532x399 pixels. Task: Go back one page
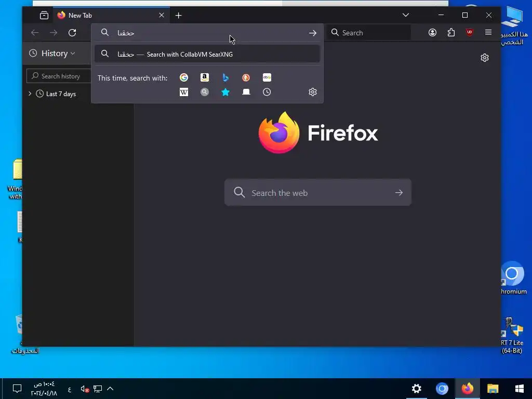point(35,33)
